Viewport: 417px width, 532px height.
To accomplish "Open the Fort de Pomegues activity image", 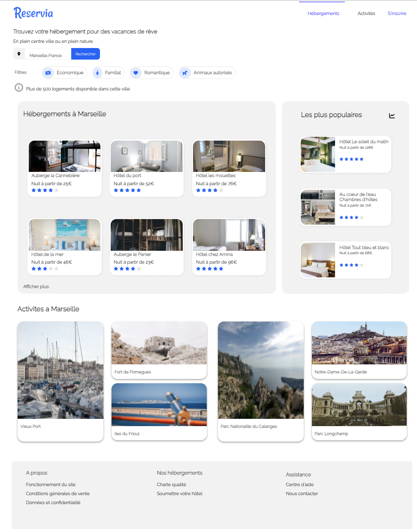I will click(159, 343).
